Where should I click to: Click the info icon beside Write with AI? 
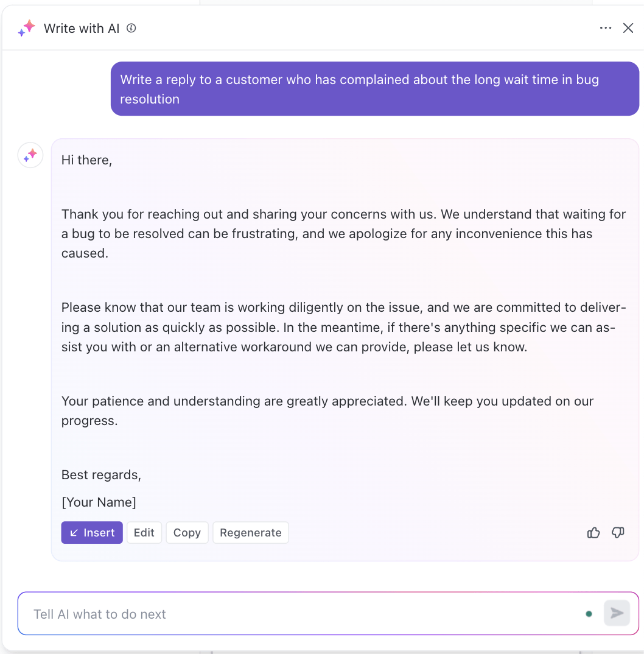(131, 28)
